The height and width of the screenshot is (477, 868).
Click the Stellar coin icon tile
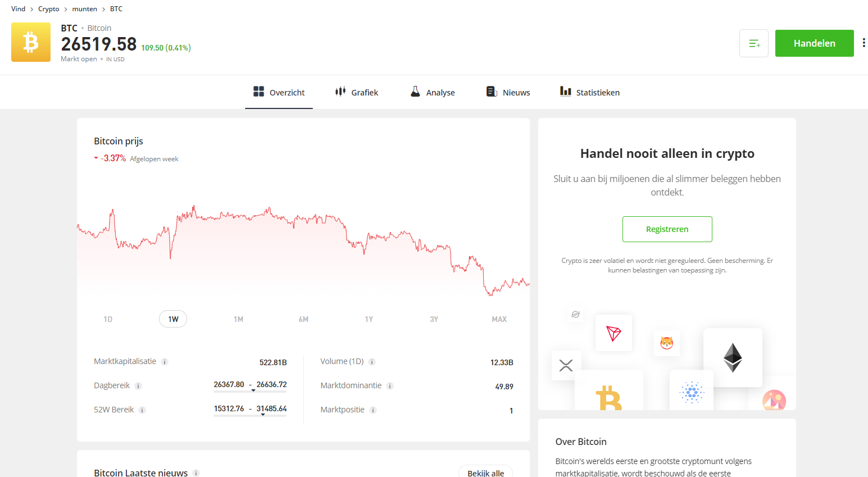coord(575,315)
